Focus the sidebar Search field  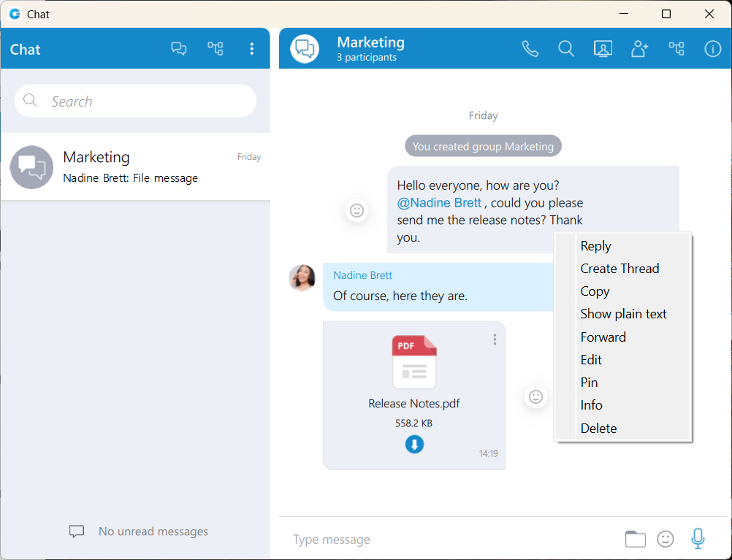point(135,101)
